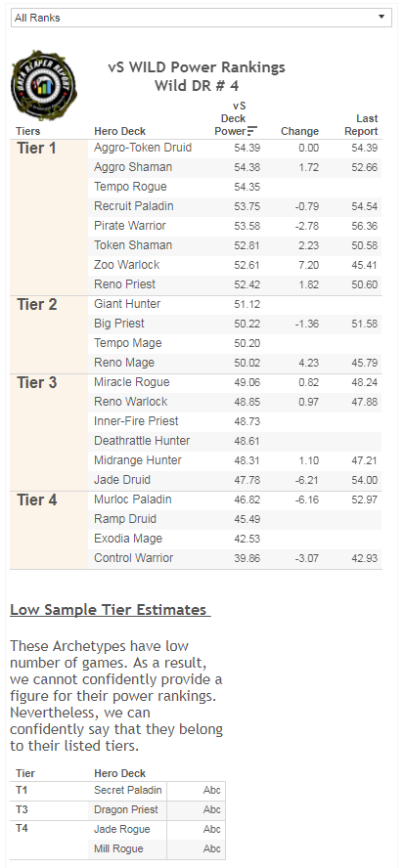This screenshot has height=868, width=405.
Task: Select the Pirate Warrior deck entry
Action: coord(130,226)
